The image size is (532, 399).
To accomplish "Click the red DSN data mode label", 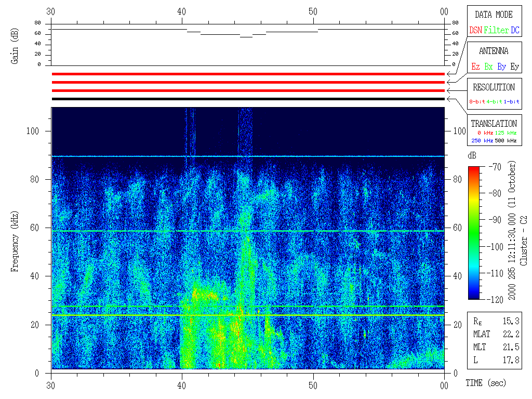I will pos(475,31).
